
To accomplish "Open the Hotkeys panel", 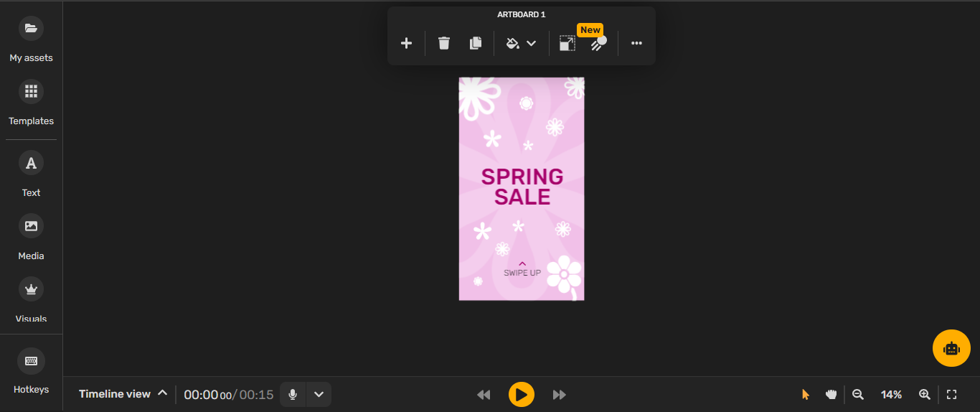I will point(31,370).
